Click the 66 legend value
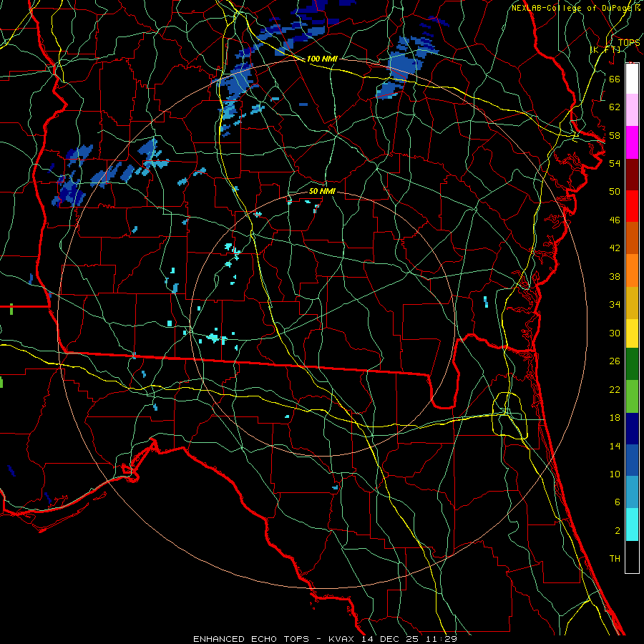Image resolution: width=644 pixels, height=644 pixels. tap(615, 79)
